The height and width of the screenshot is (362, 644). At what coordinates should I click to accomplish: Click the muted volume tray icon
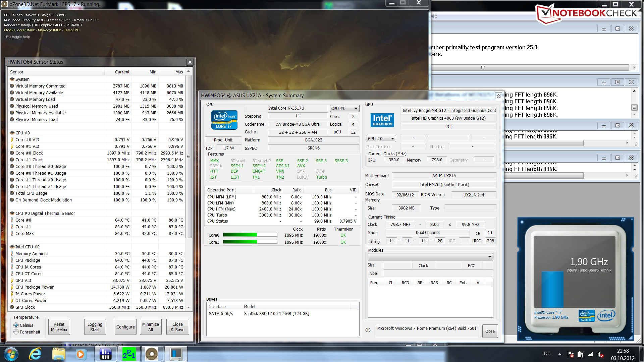tap(601, 354)
